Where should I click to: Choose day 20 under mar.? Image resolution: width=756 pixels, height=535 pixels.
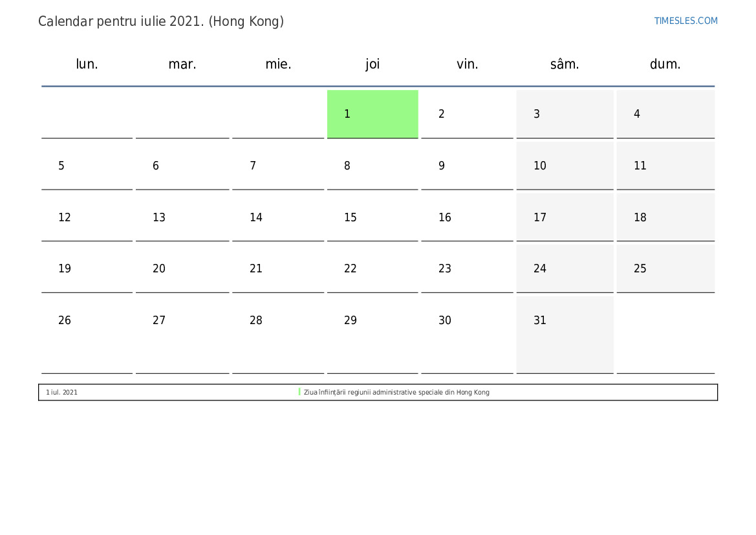point(182,268)
